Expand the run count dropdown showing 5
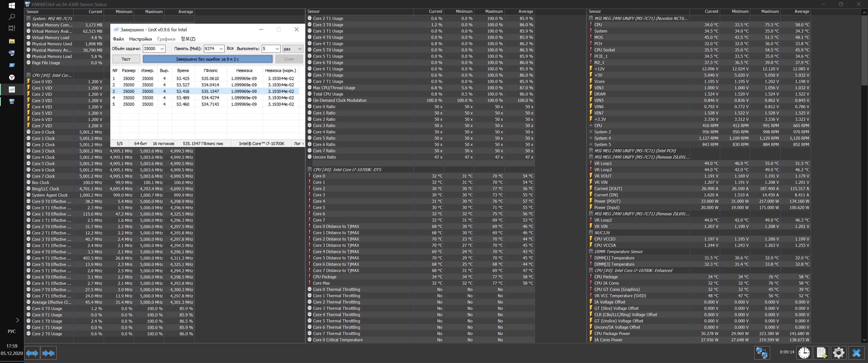This screenshot has height=363, width=868. (277, 49)
